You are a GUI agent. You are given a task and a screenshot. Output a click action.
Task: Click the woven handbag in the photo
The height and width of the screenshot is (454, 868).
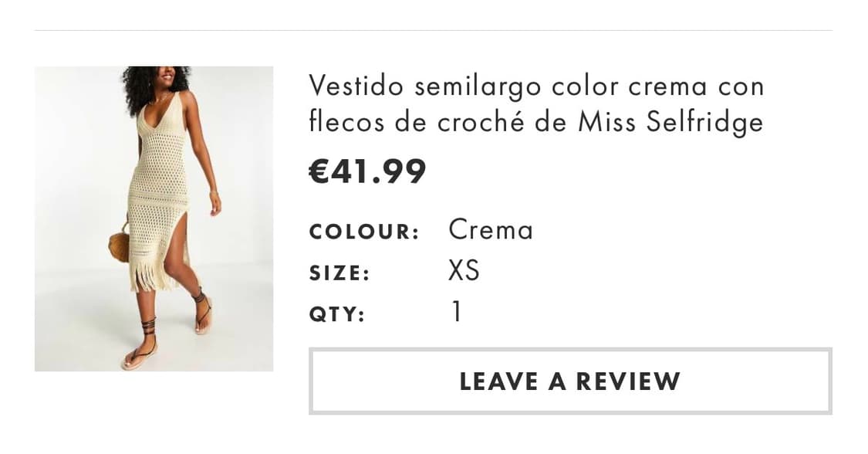click(120, 246)
